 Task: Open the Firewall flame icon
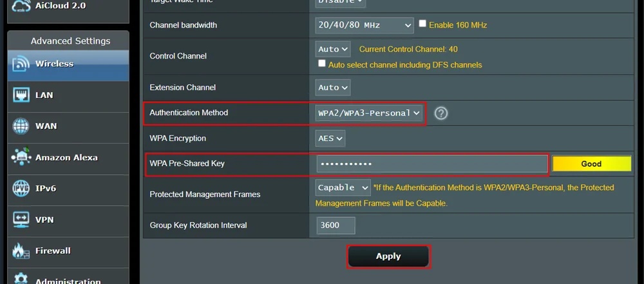pos(21,251)
